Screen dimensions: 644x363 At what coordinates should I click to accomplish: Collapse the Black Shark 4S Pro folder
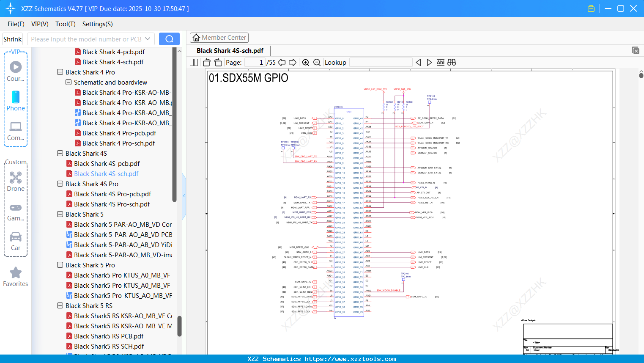click(60, 184)
